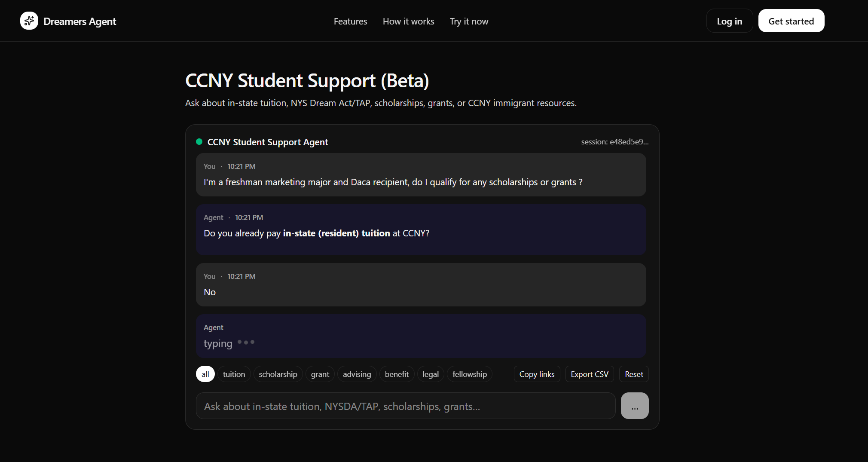Click the freshman marketing major user message

(x=421, y=175)
